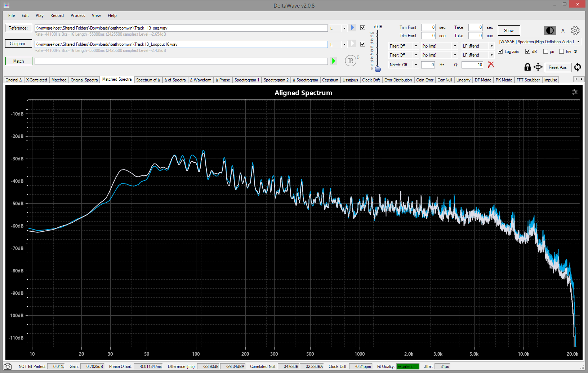Switch to Lissajous tab
The image size is (588, 373).
(x=350, y=80)
